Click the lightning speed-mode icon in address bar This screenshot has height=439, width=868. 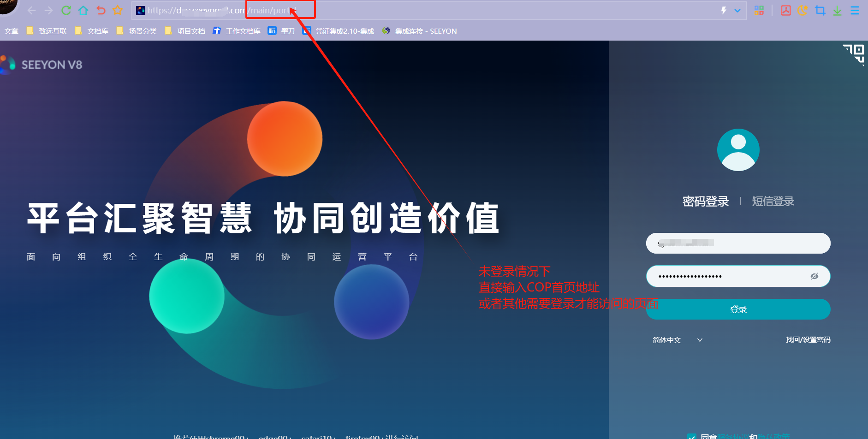[724, 10]
